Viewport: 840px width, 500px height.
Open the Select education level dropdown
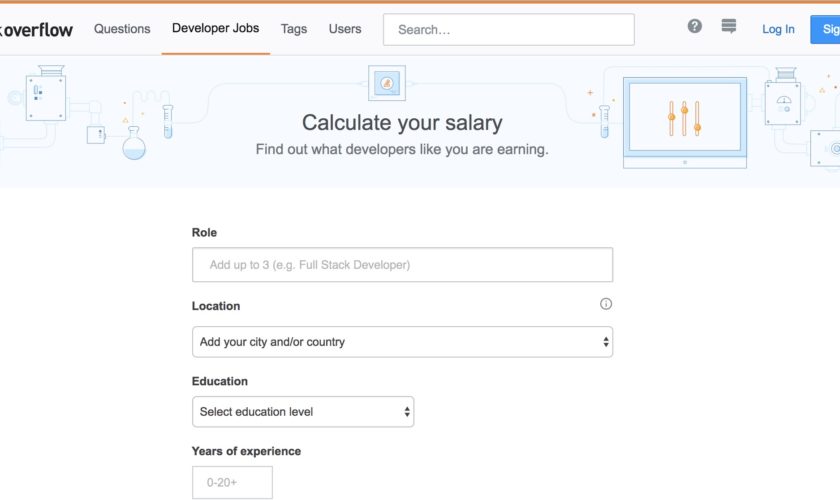pyautogui.click(x=303, y=412)
